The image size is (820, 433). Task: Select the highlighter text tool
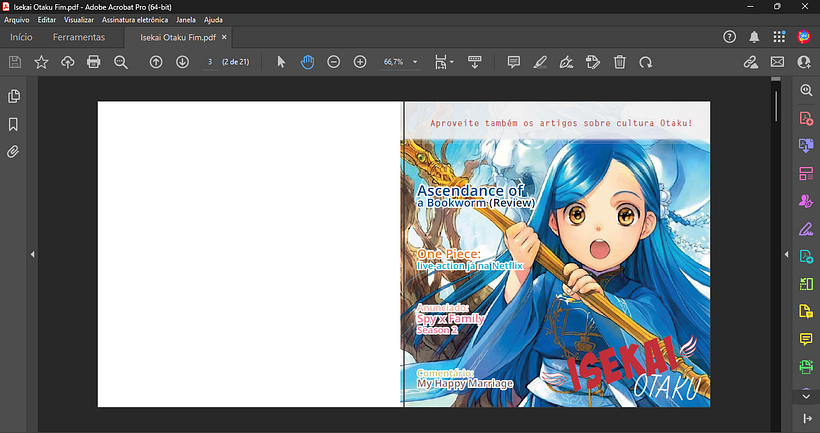pos(540,62)
